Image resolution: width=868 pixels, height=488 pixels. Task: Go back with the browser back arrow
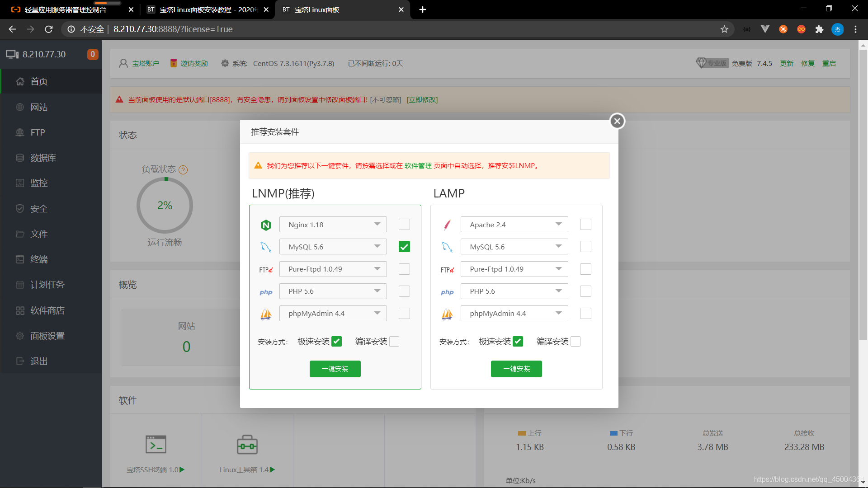click(12, 29)
